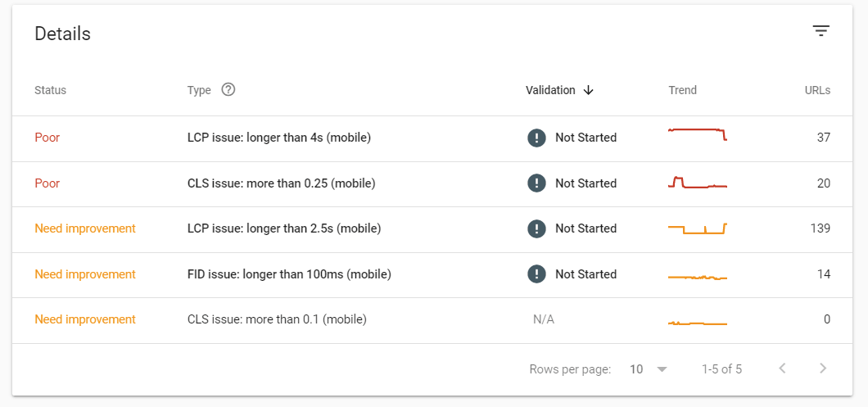Go to next page arrow
Viewport: 868px width, 407px height.
[x=823, y=369]
